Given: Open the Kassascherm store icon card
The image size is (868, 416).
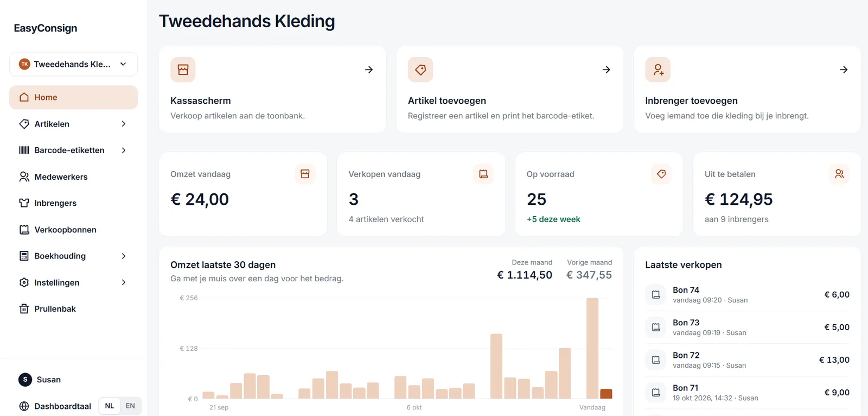Looking at the screenshot, I should pos(183,70).
